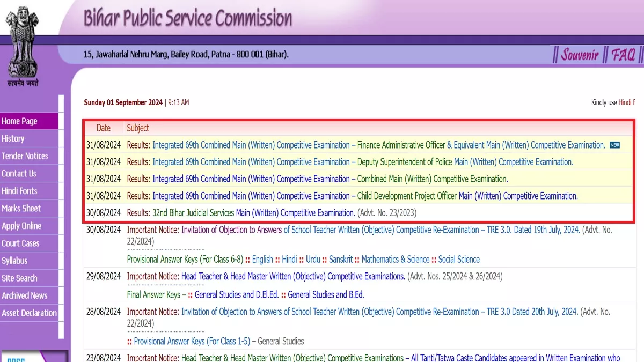
Task: Open the Hindi provisional answer key for Class 6-8
Action: tap(289, 260)
